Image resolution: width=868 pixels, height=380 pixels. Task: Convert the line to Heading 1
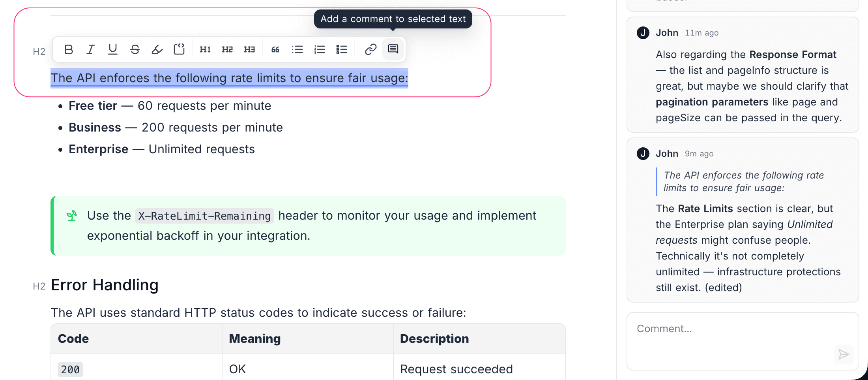(x=205, y=49)
